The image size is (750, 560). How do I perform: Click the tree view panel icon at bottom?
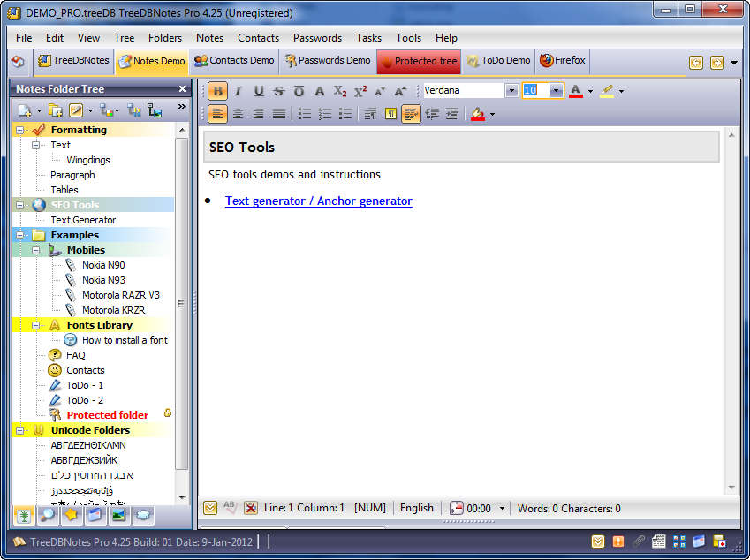[24, 515]
